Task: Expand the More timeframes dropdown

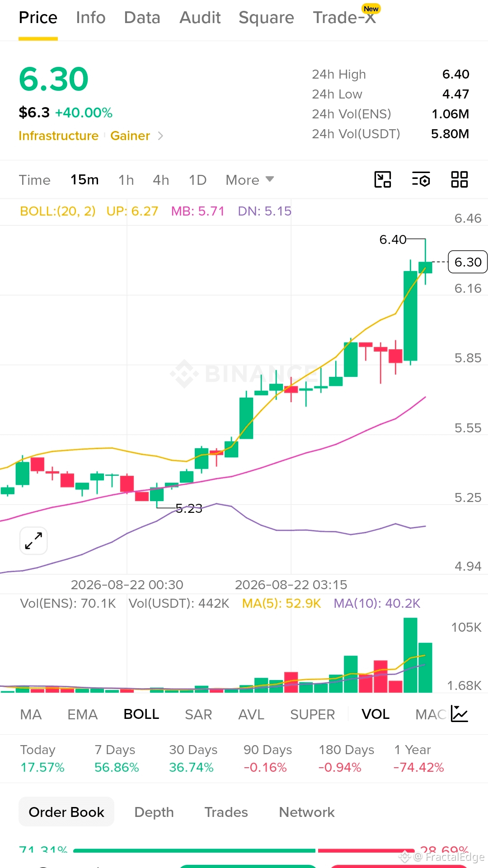Action: [250, 180]
